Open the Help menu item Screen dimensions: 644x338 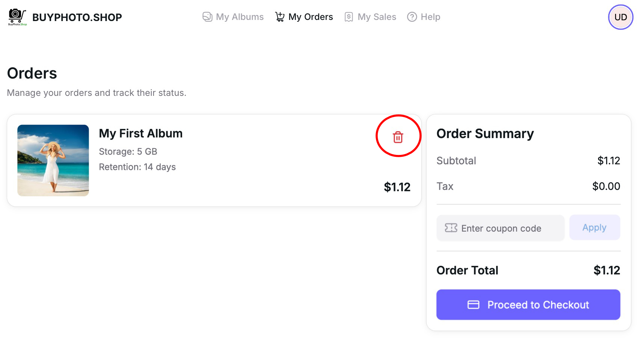pos(430,17)
